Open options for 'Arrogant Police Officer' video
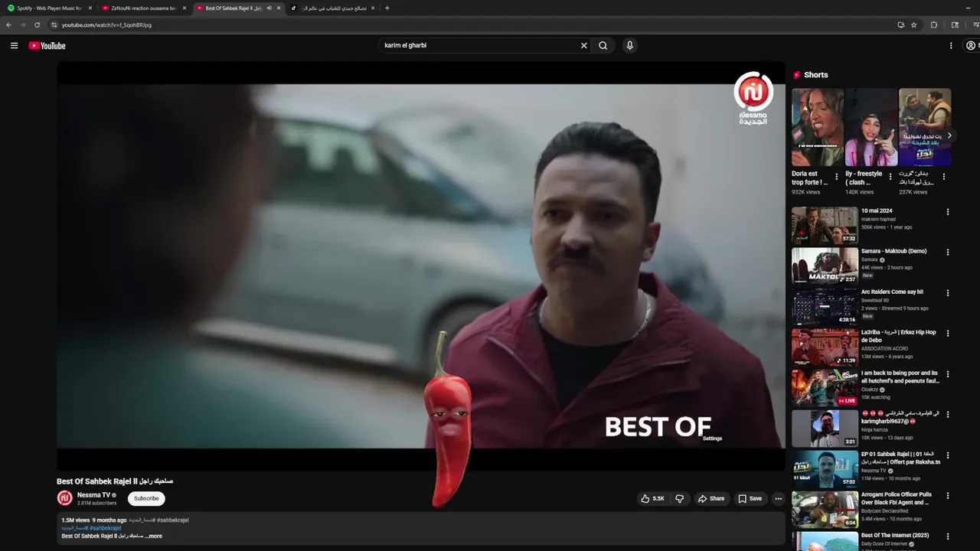The height and width of the screenshot is (551, 980). (x=948, y=496)
